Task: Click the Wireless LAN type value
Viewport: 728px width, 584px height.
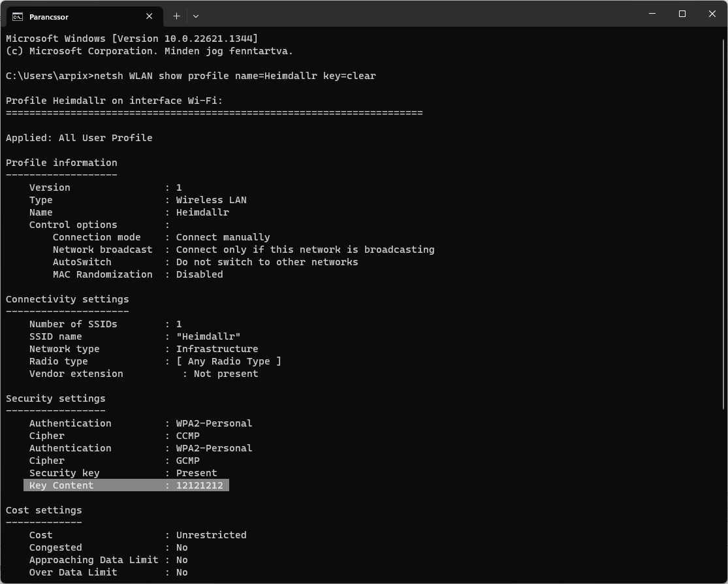Action: click(x=211, y=200)
